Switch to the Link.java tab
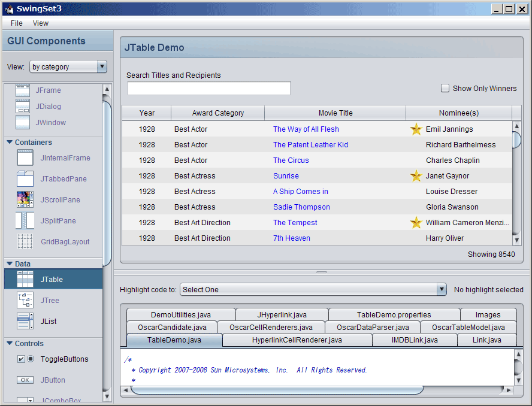Viewport: 532px width, 406px height. (x=487, y=340)
